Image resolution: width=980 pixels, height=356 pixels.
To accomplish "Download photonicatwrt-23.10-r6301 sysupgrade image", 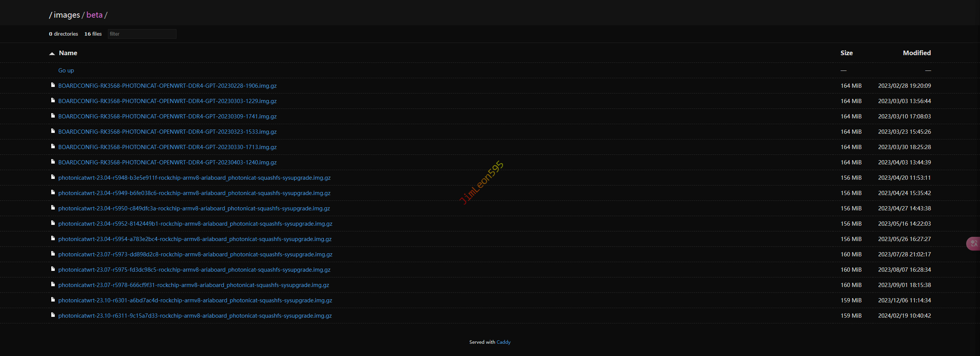I will [195, 300].
